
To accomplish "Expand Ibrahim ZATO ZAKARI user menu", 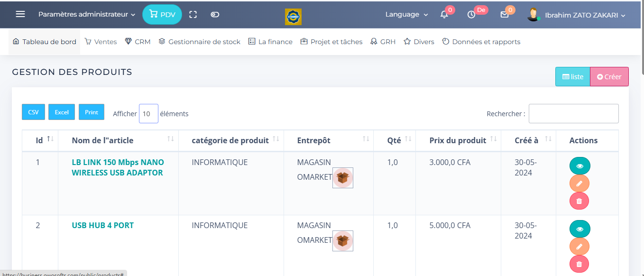I will tap(585, 15).
